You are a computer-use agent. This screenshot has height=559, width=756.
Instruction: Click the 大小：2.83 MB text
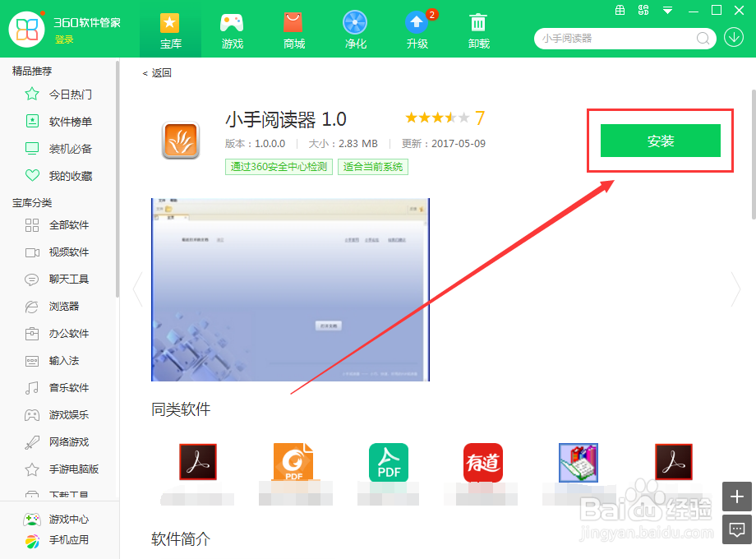343,144
